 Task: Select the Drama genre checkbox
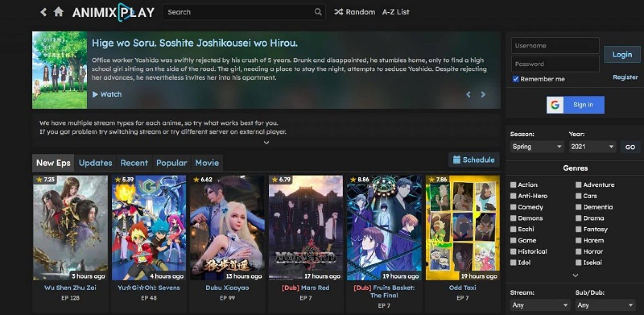[578, 218]
